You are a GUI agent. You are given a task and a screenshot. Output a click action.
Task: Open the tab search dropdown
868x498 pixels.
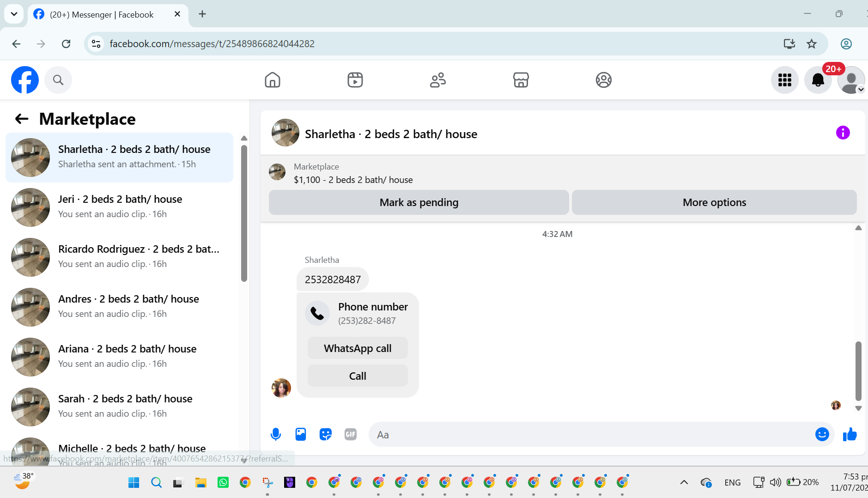click(14, 14)
